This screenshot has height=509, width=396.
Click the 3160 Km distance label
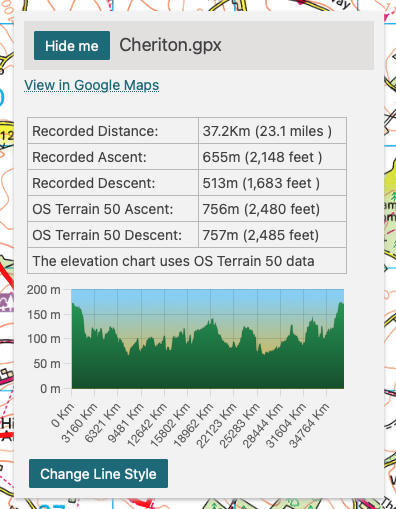[79, 423]
